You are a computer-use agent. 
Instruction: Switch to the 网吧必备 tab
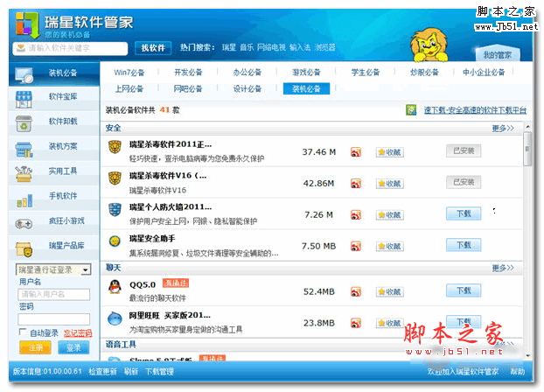coord(188,89)
